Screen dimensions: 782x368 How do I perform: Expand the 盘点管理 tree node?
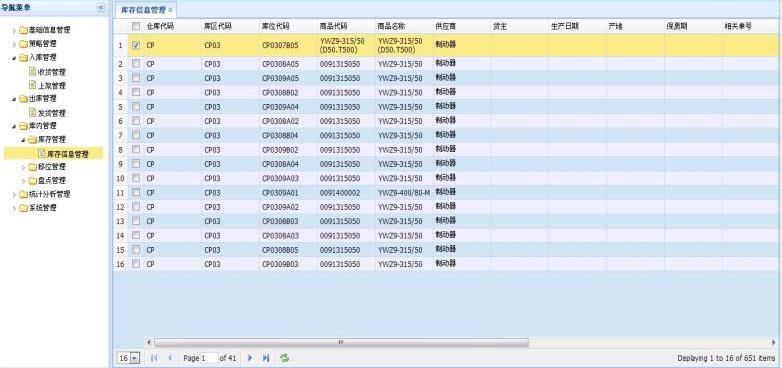pyautogui.click(x=23, y=181)
